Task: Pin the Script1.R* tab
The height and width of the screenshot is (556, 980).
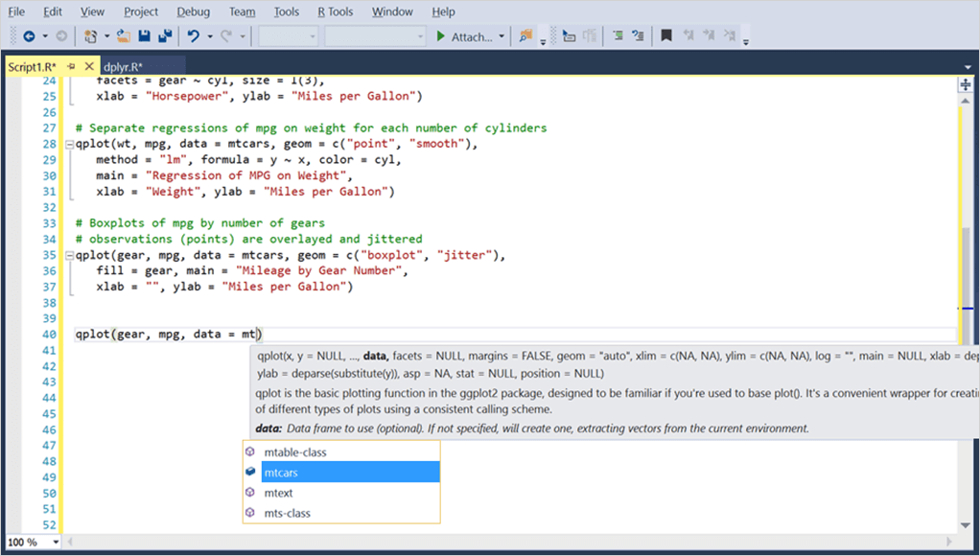Action: click(71, 66)
